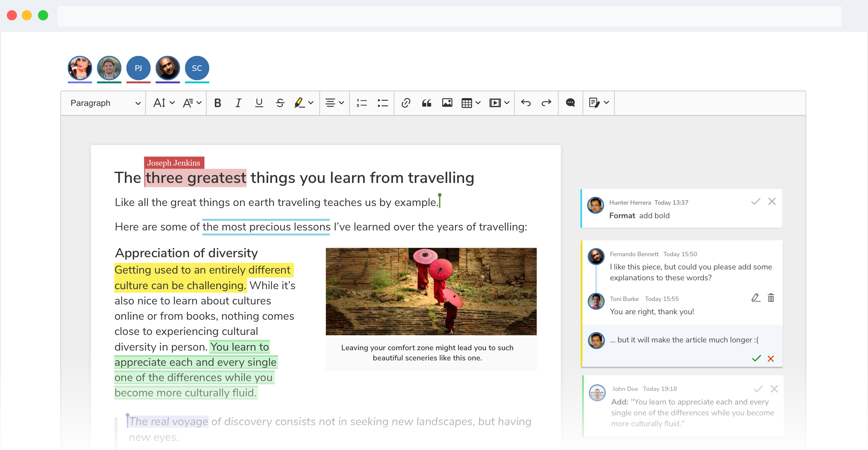Discard Hunter Herrera's format suggestion
Screen dimensions: 868x450
click(772, 202)
